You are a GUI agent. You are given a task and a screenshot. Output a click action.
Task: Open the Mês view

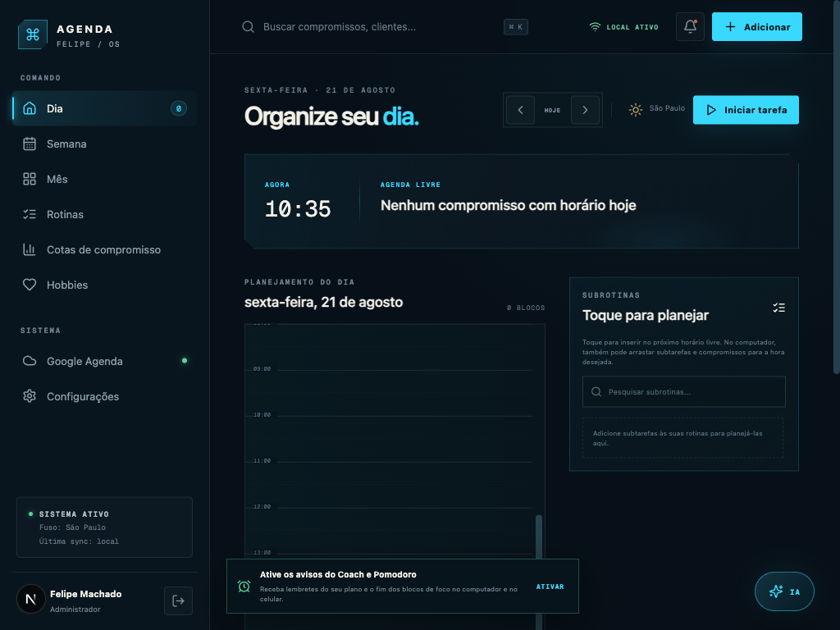click(x=104, y=179)
